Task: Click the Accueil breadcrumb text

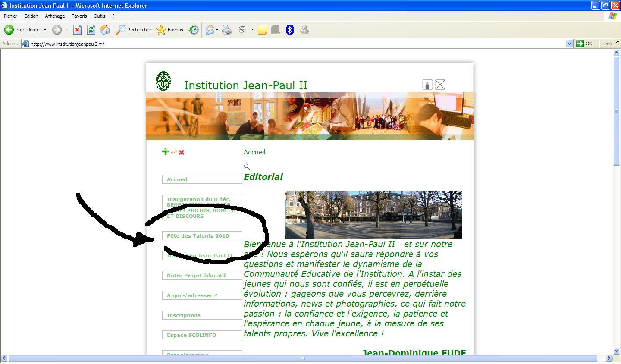Action: [254, 152]
